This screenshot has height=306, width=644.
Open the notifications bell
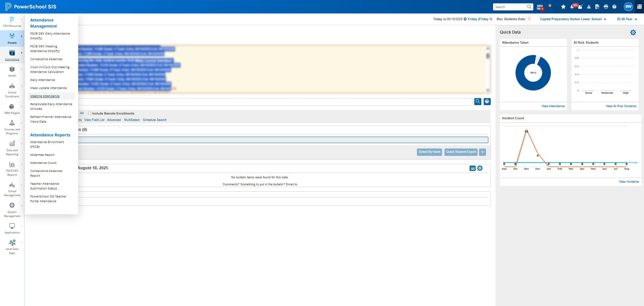(x=572, y=7)
